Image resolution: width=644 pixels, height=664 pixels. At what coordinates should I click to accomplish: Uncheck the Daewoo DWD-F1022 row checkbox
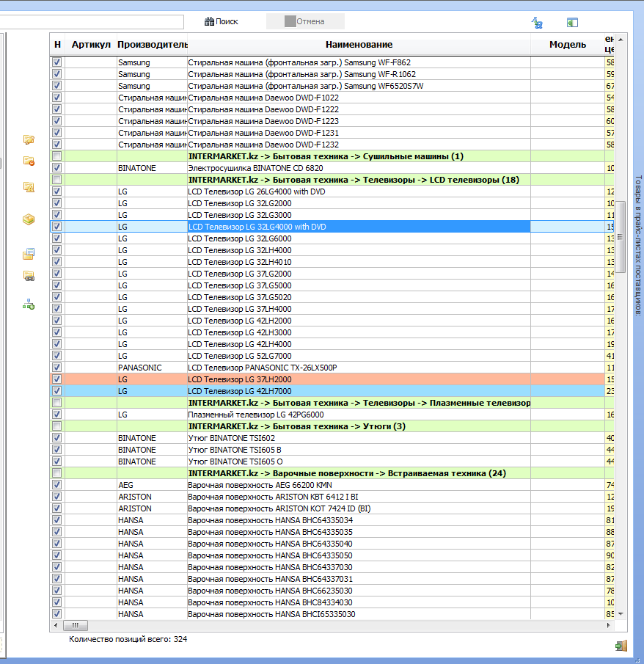click(56, 98)
